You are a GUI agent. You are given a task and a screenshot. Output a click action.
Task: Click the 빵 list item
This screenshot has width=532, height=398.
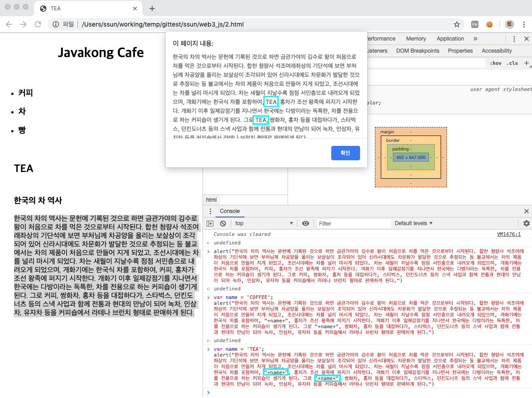click(x=22, y=130)
